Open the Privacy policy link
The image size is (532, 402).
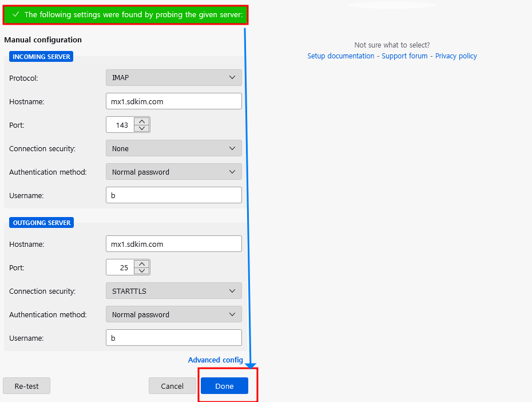(456, 56)
